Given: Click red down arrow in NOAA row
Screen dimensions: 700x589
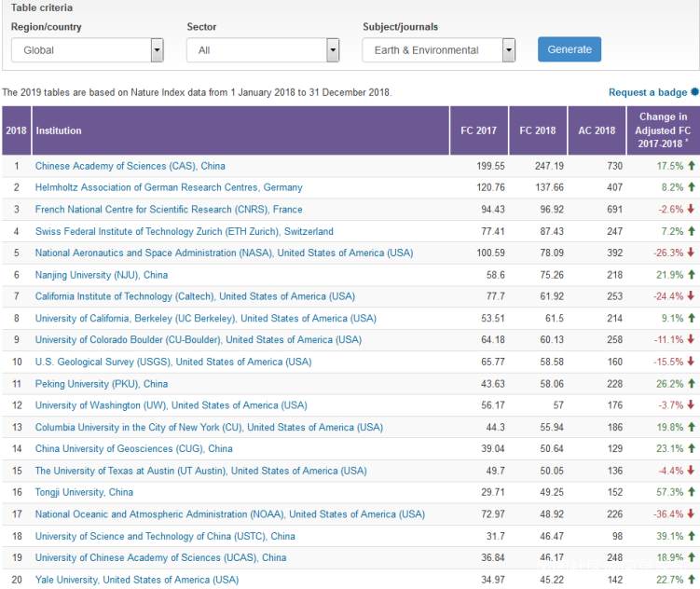Looking at the screenshot, I should click(692, 514).
